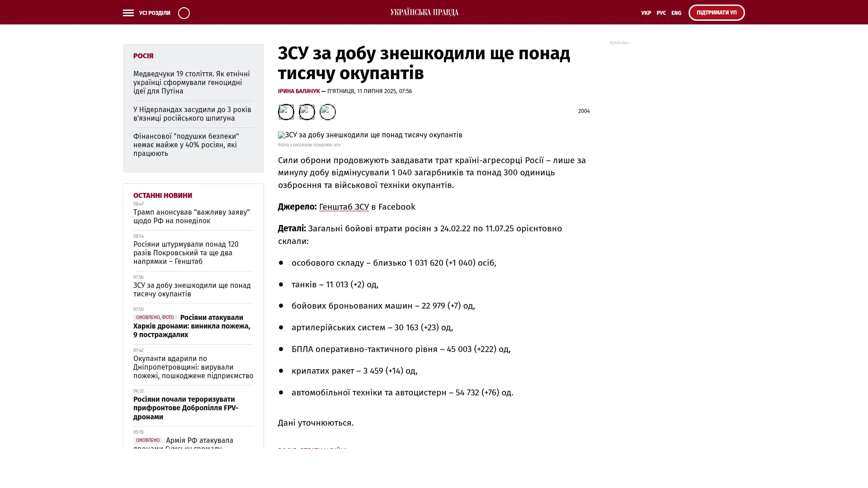Open the Генштаб ЗСУ source link
Viewport: 868px width, 488px height.
(x=344, y=206)
